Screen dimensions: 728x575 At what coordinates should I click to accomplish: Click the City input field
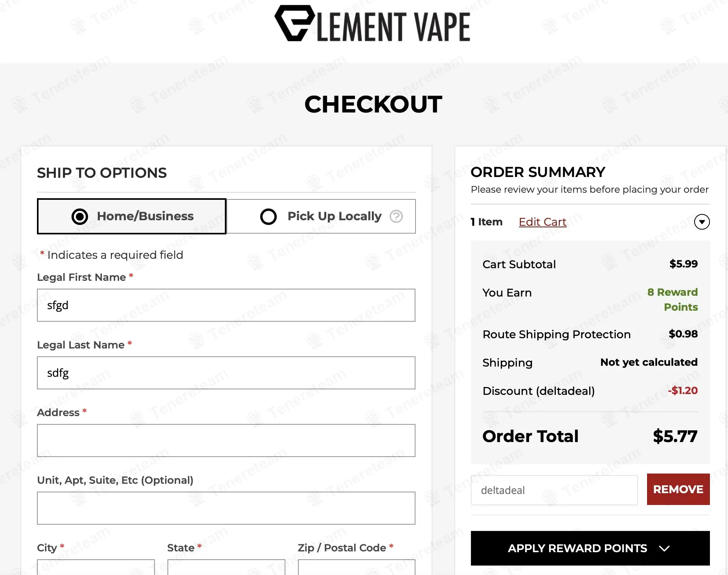tap(96, 568)
